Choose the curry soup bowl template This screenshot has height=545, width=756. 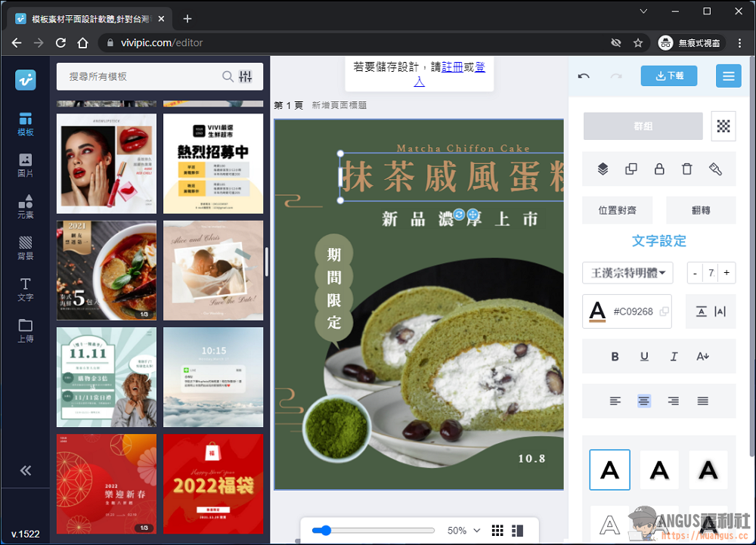[x=107, y=271]
